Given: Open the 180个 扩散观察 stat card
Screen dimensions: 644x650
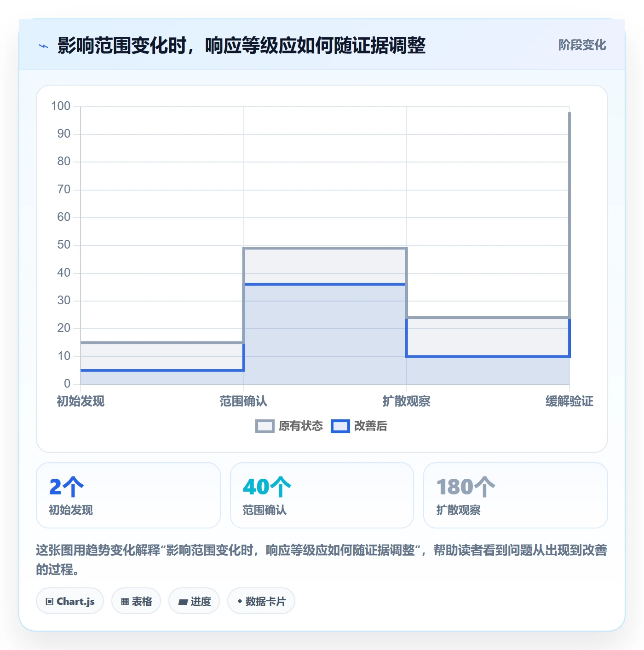Looking at the screenshot, I should (x=516, y=495).
